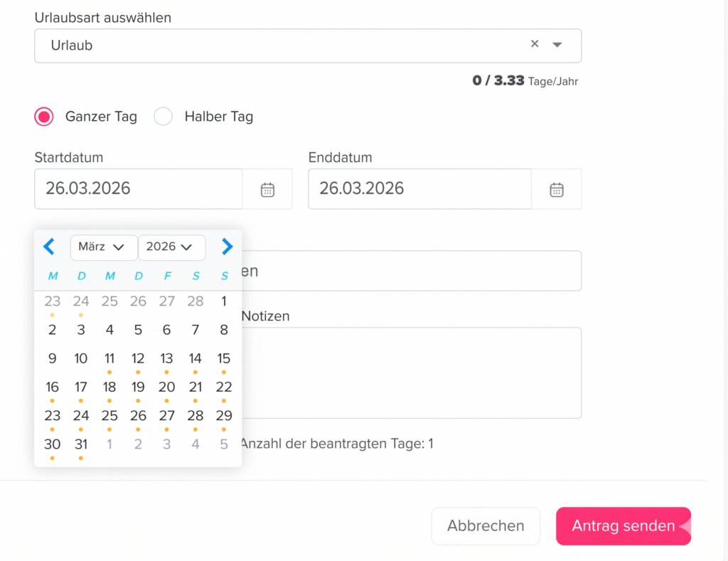Open the 2026 year dropdown
Viewport: 728px width, 561px height.
pos(171,247)
